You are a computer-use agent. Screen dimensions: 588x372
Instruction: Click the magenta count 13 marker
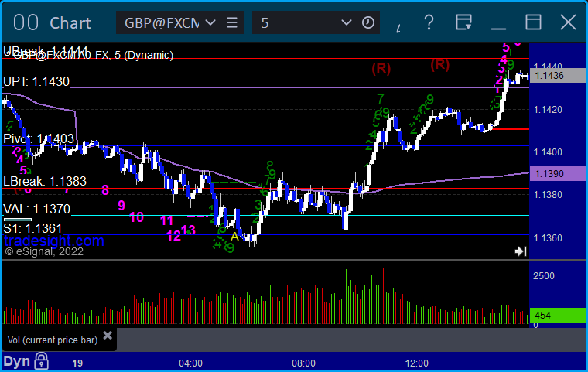coord(188,230)
